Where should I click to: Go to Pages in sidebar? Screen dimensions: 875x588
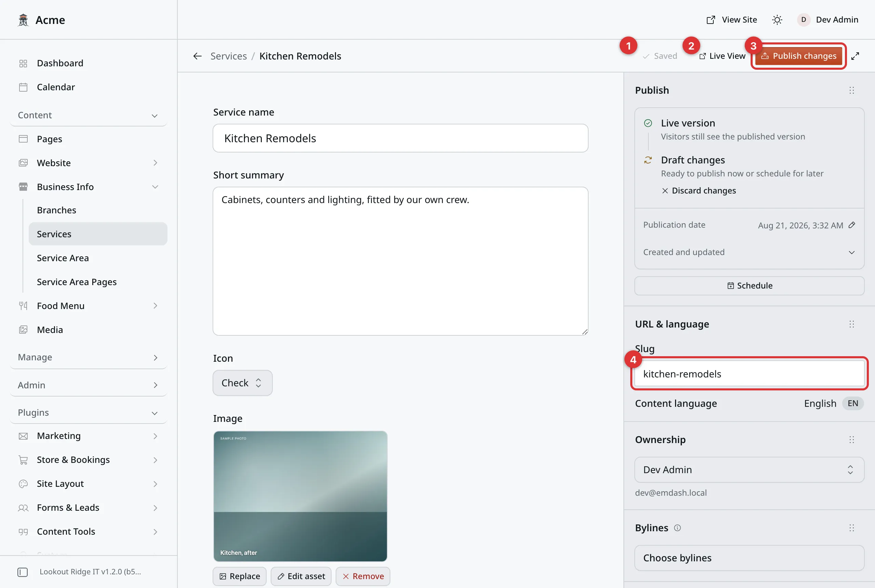pos(89,139)
